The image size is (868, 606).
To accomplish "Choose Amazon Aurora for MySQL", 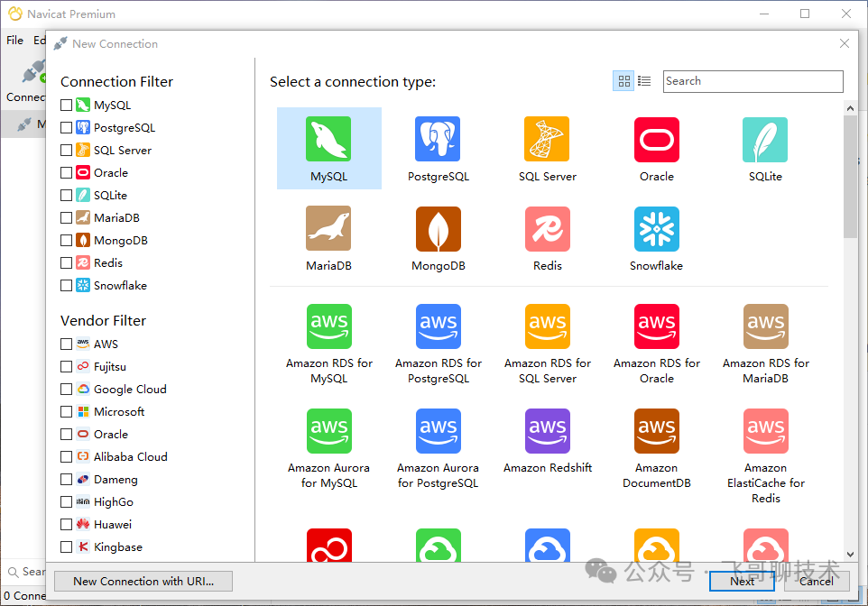I will [x=328, y=431].
